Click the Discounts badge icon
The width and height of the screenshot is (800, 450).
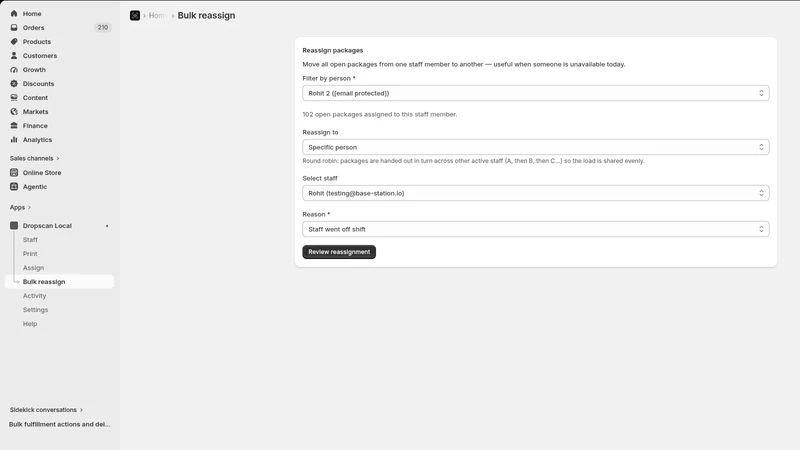point(14,84)
